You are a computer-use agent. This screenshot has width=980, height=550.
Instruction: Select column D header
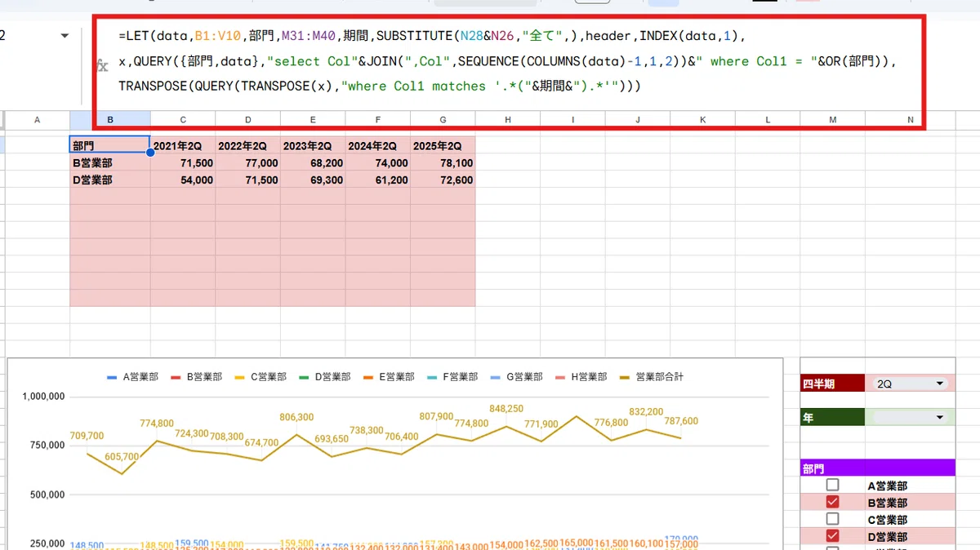[248, 120]
